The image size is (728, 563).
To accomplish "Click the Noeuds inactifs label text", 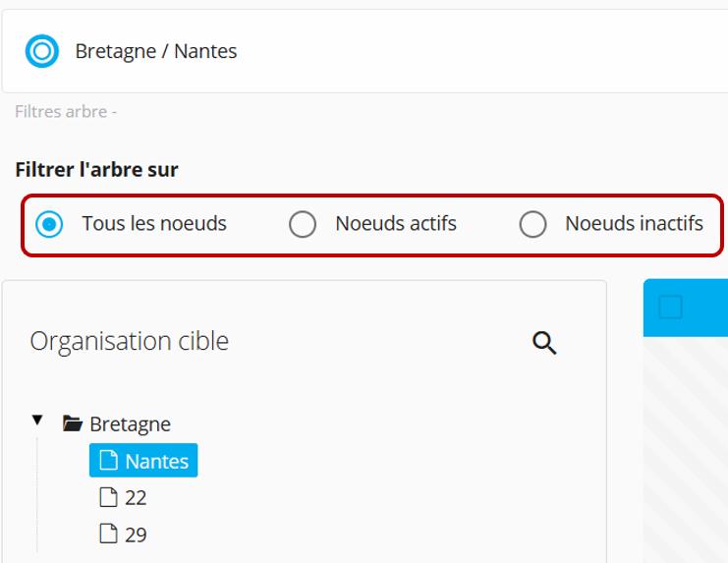I will [x=635, y=223].
